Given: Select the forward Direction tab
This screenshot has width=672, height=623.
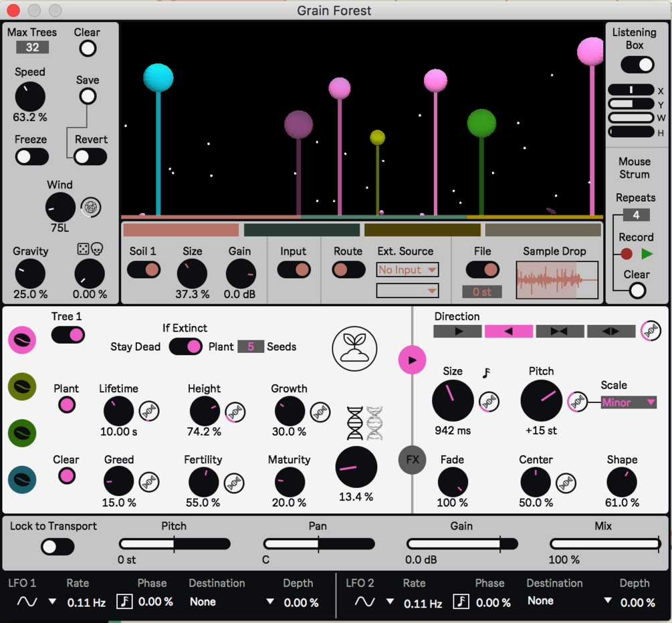Looking at the screenshot, I should click(x=458, y=331).
